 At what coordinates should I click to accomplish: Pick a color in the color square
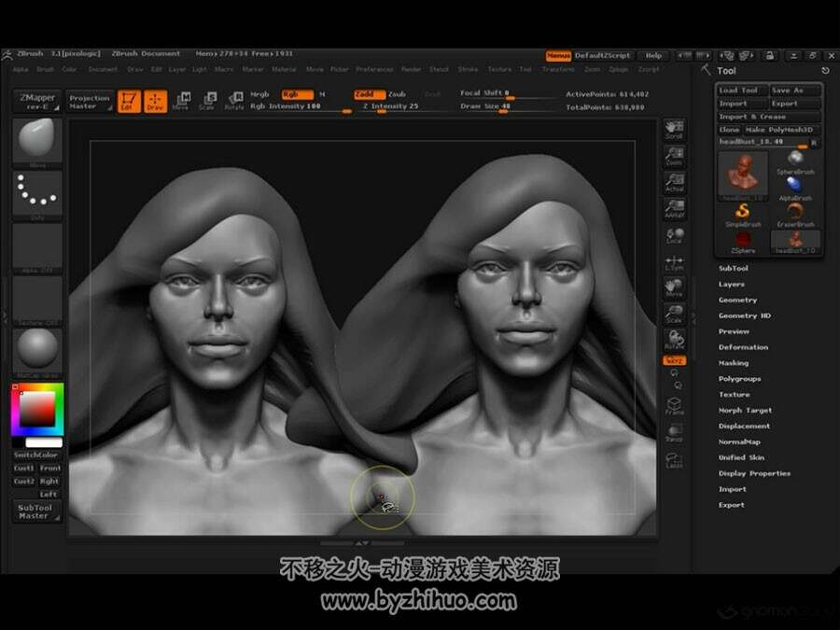[37, 409]
